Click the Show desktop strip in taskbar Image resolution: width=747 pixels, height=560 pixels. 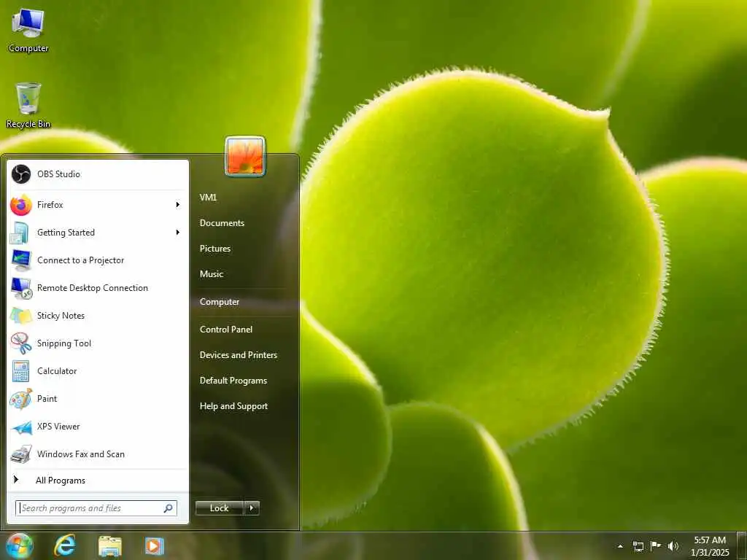(x=743, y=546)
